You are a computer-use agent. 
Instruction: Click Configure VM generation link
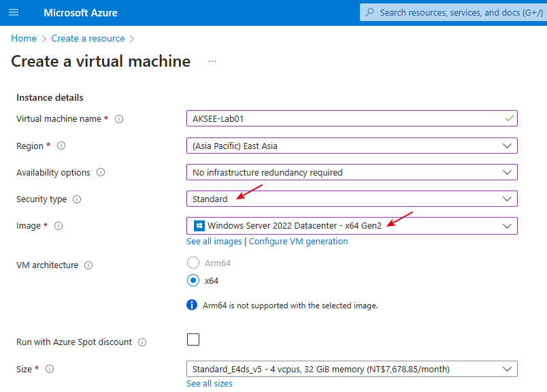point(298,241)
